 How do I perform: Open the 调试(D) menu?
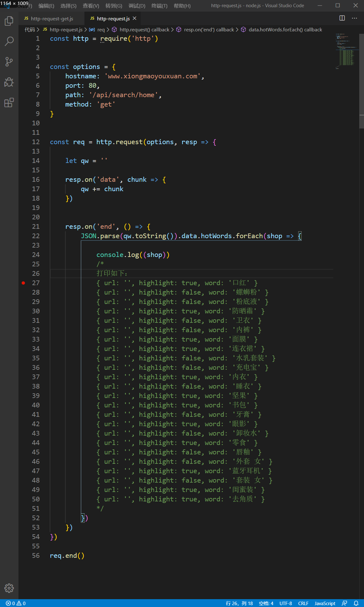pyautogui.click(x=137, y=6)
